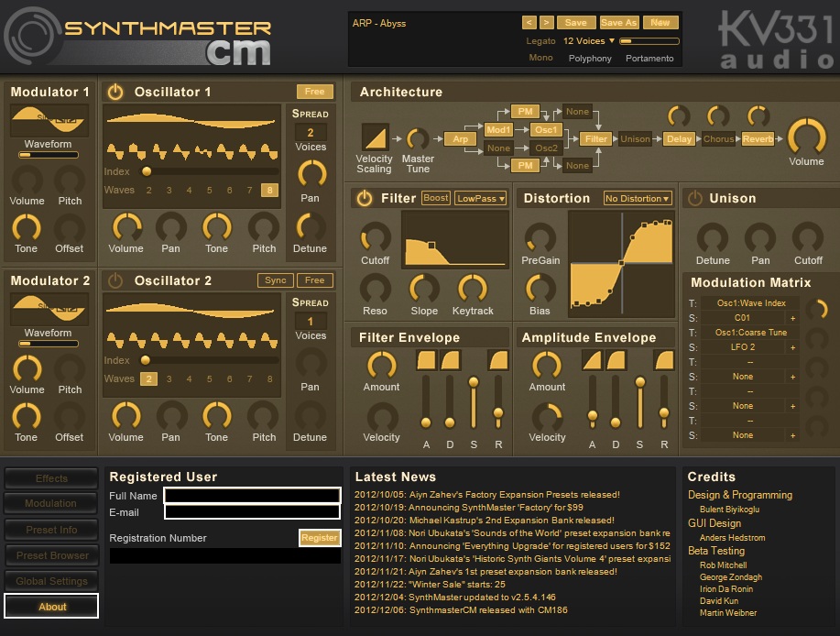
Task: Toggle the Arp block in Architecture
Action: click(x=460, y=138)
